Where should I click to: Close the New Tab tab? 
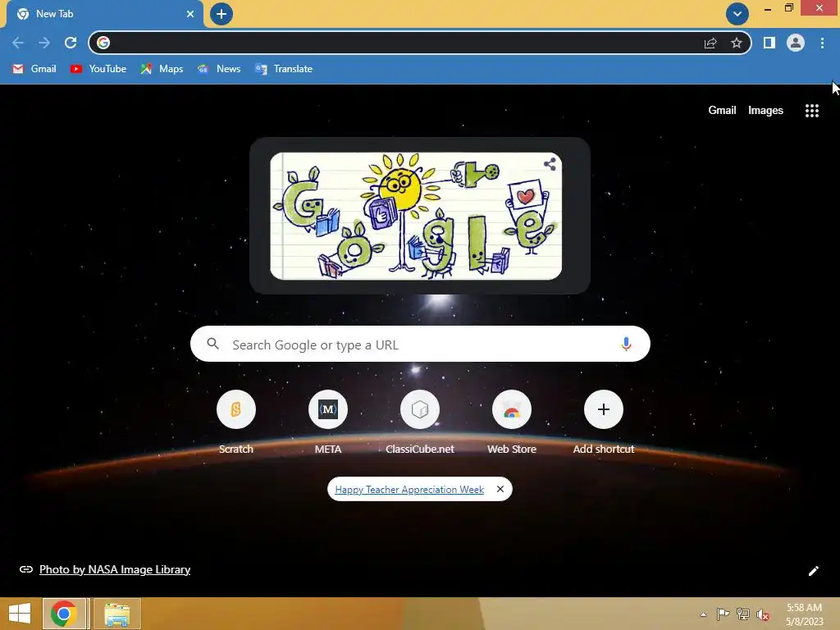click(190, 14)
